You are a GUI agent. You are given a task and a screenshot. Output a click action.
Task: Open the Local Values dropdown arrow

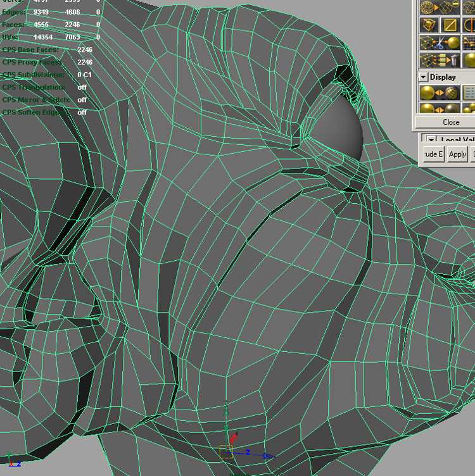431,140
